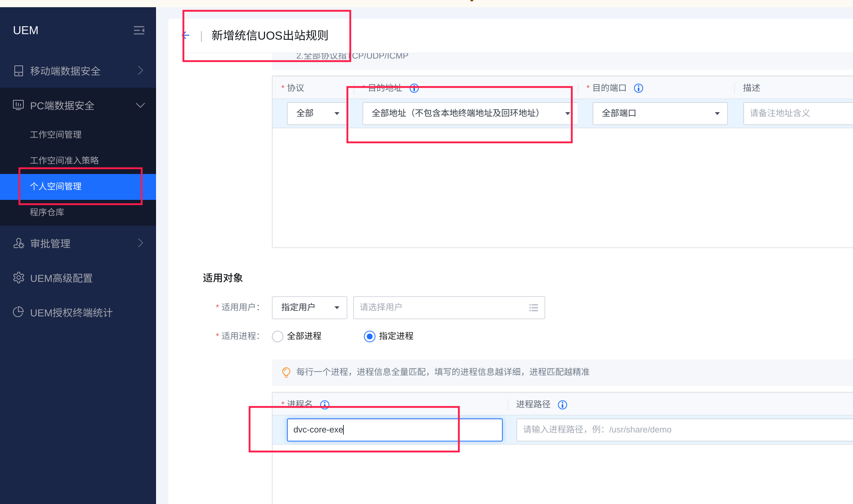Click the UEM高级配置 gear icon
Image resolution: width=853 pixels, height=504 pixels.
18,278
